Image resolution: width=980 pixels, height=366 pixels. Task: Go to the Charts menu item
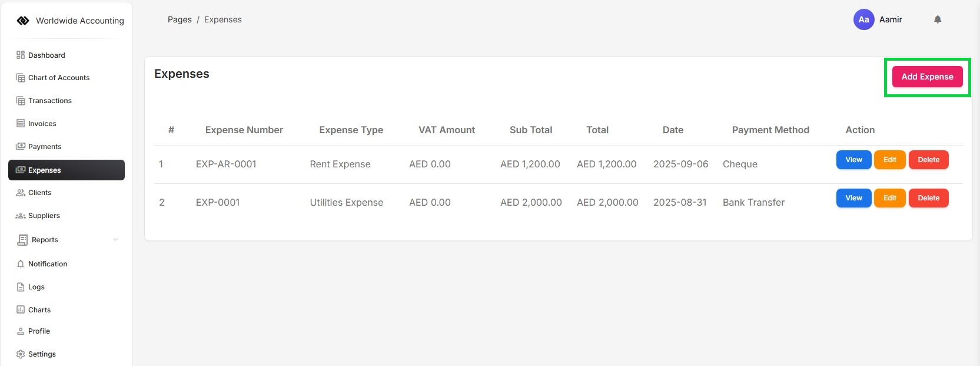click(39, 310)
